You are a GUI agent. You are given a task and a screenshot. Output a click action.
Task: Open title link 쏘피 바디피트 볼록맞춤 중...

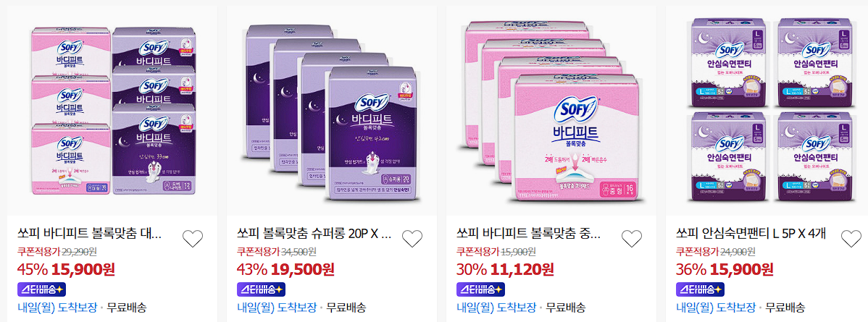(529, 234)
